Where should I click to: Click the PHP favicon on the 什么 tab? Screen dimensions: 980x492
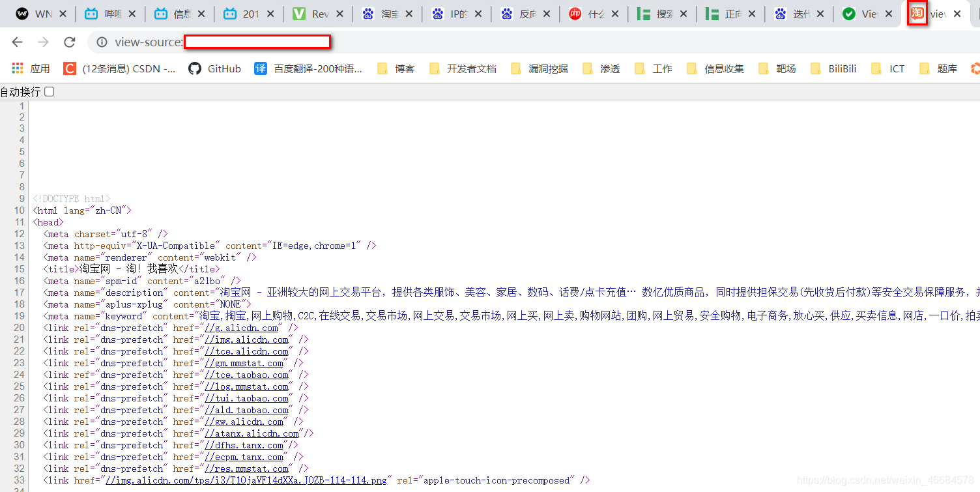tap(574, 13)
